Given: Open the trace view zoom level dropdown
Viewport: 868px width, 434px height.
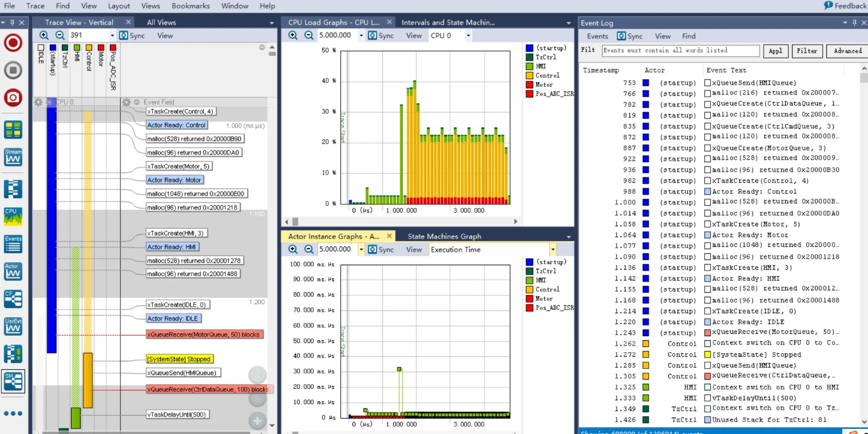Looking at the screenshot, I should [x=112, y=35].
